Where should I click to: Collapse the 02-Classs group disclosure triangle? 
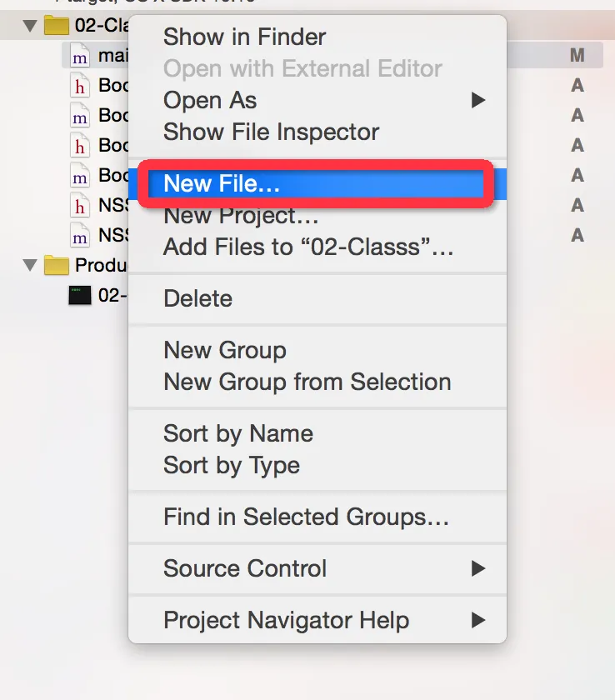[30, 25]
